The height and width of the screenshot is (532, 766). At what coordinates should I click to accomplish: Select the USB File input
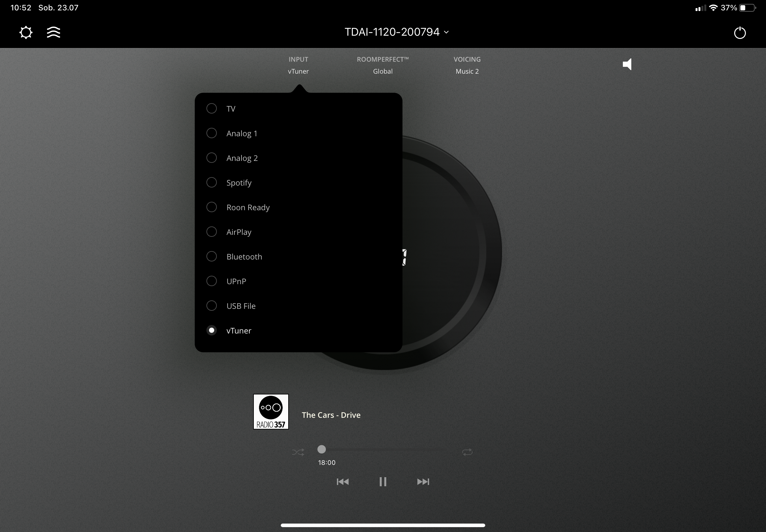[x=298, y=306]
